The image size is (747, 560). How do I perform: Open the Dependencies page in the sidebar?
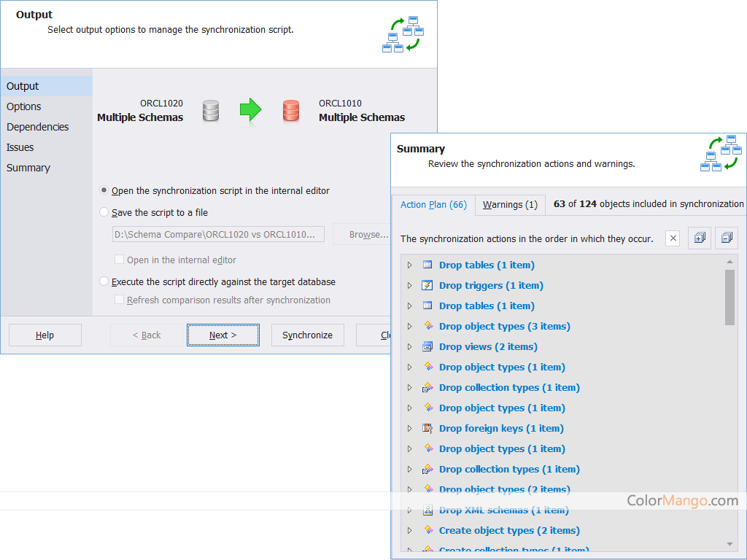(x=36, y=126)
